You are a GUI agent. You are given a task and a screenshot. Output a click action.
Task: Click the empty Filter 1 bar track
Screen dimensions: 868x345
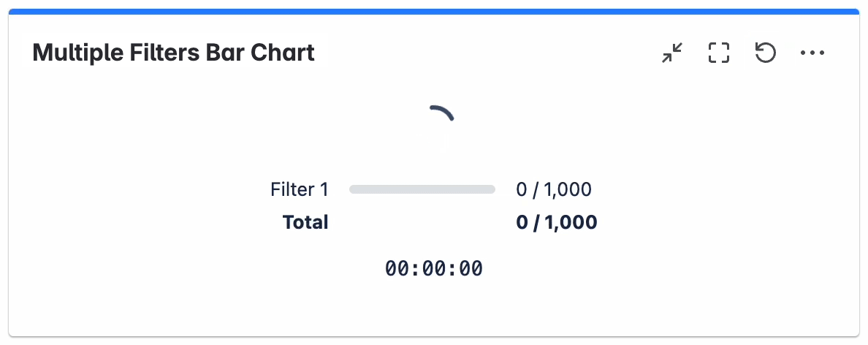click(422, 190)
